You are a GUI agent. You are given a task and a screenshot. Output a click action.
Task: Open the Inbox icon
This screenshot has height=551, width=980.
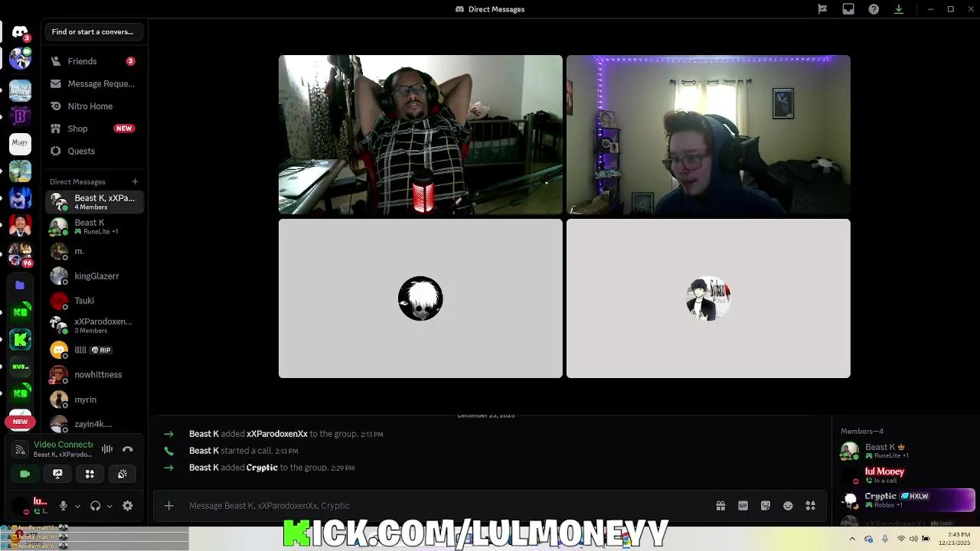[848, 9]
